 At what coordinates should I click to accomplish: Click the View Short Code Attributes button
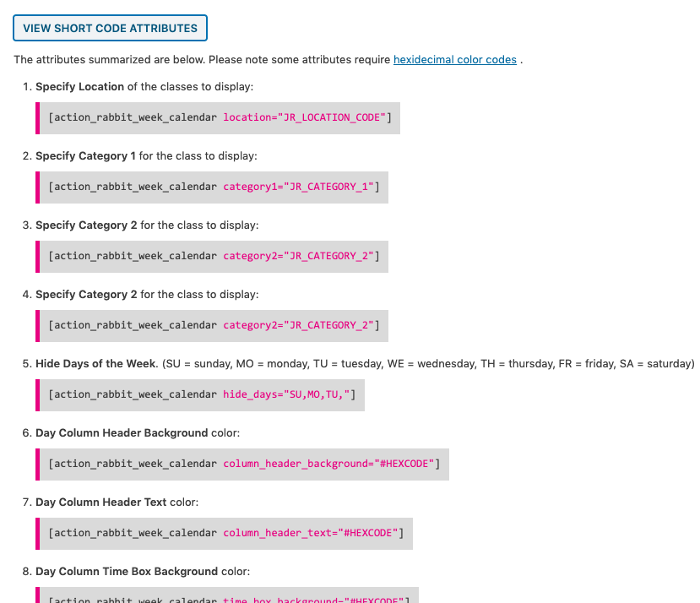click(110, 28)
